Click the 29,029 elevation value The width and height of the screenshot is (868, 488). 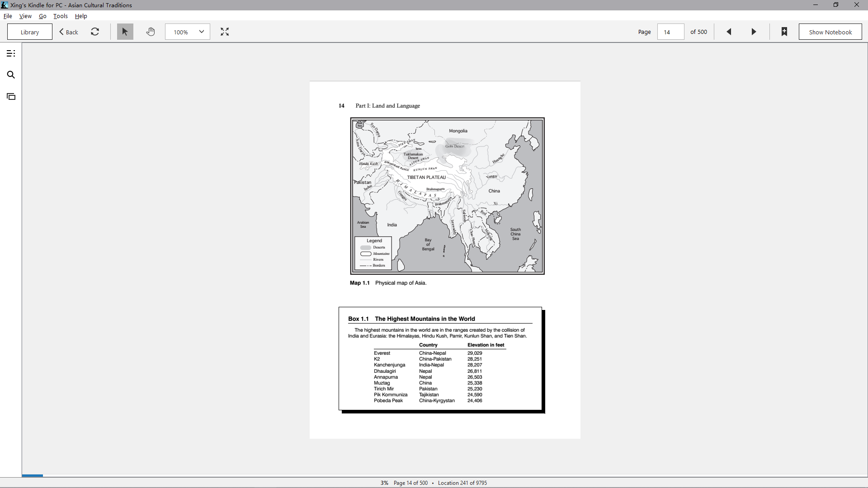[475, 353]
